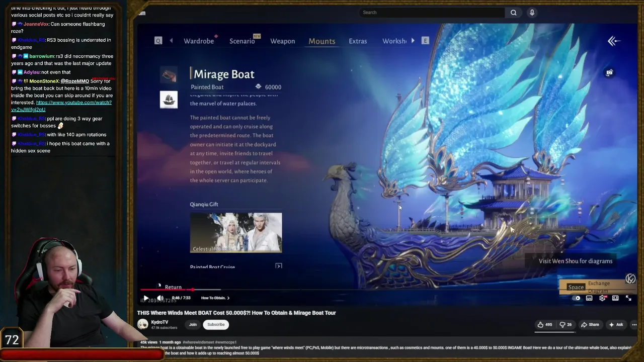Open the How To Obtain chapter chevron

[x=228, y=298]
